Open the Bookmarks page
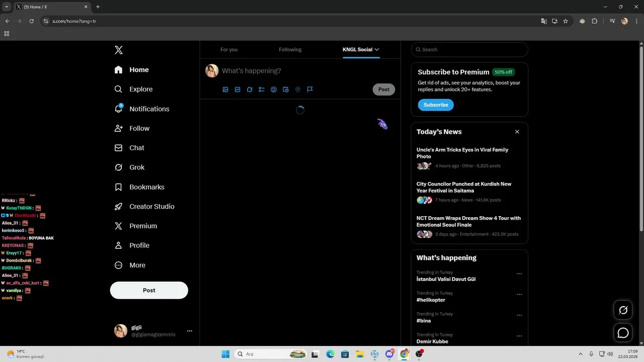The height and width of the screenshot is (362, 644). [x=140, y=187]
